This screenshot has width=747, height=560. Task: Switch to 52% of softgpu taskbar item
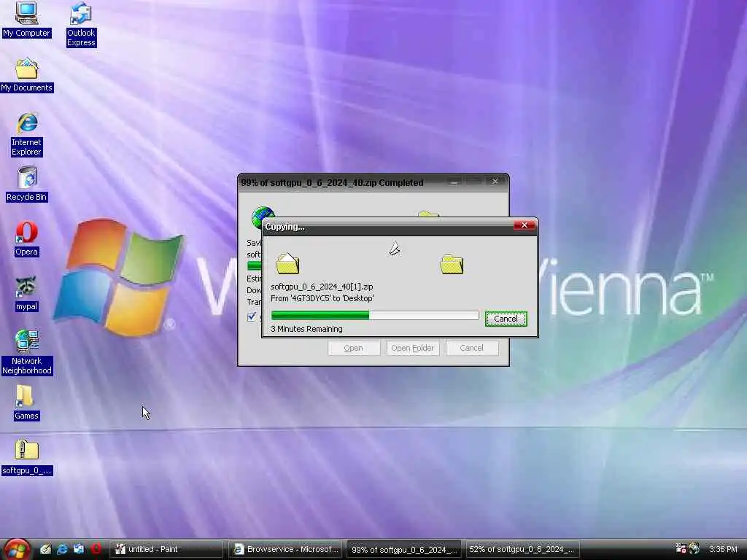(x=522, y=549)
